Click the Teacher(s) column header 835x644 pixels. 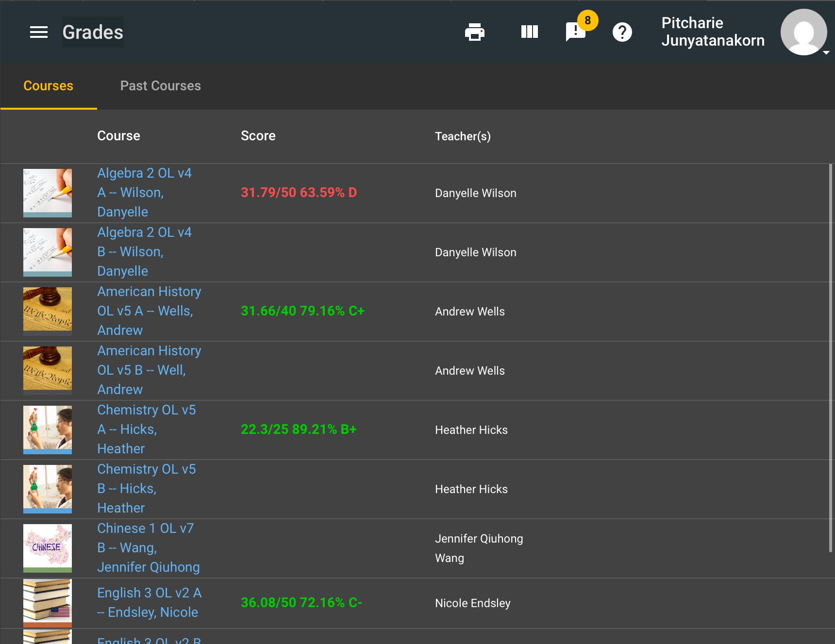click(x=463, y=136)
